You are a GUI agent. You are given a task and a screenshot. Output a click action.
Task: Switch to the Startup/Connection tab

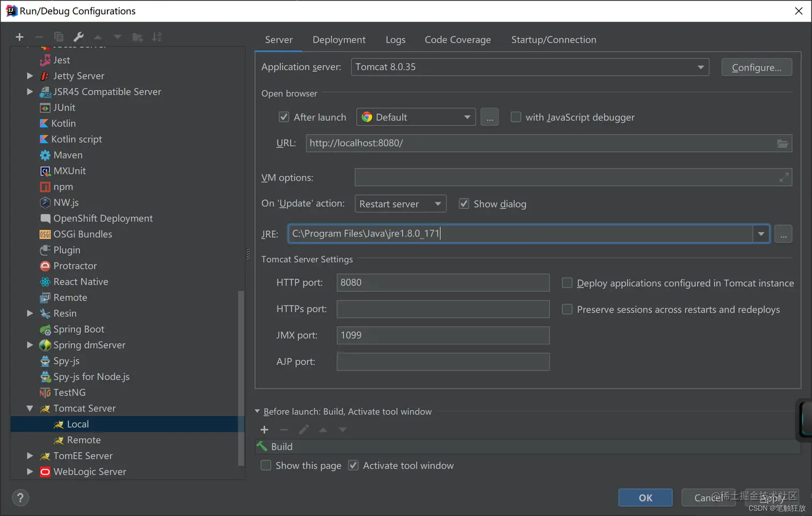[x=554, y=40]
